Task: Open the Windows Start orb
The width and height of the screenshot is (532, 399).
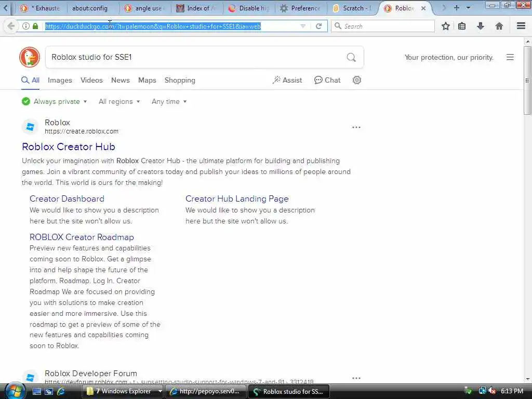Action: (x=15, y=391)
